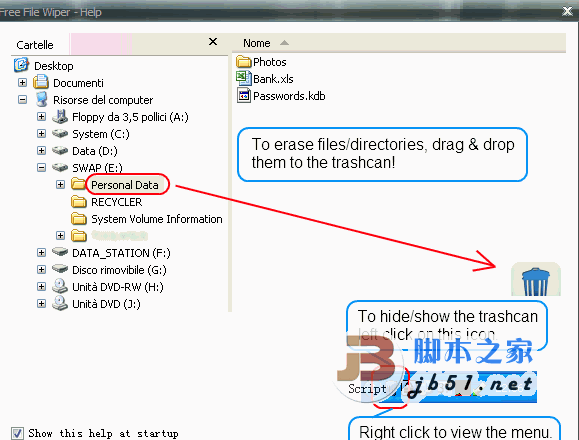Expand the DATA_STATION (F:) tree node
This screenshot has width=579, height=440.
[x=41, y=252]
